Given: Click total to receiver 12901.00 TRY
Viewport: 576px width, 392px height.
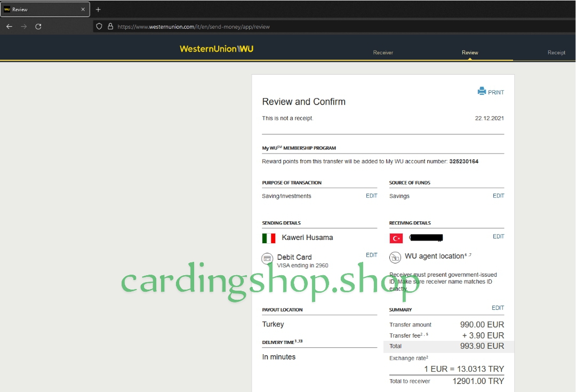Looking at the screenshot, I should tap(478, 381).
